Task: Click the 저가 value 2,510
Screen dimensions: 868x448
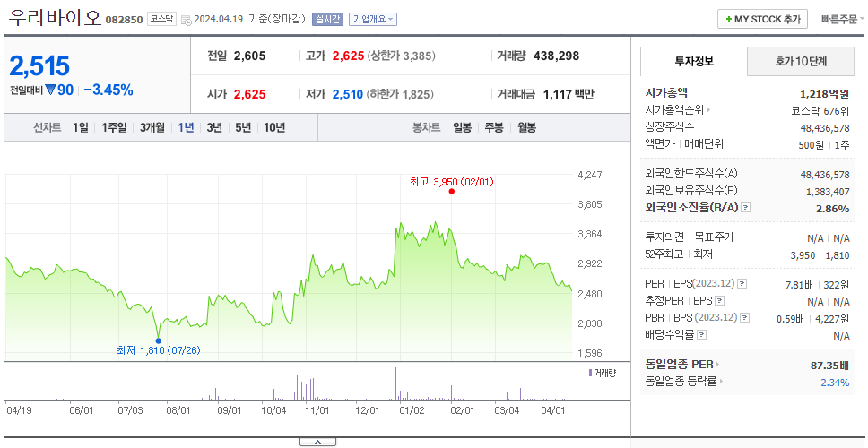Action: [348, 95]
